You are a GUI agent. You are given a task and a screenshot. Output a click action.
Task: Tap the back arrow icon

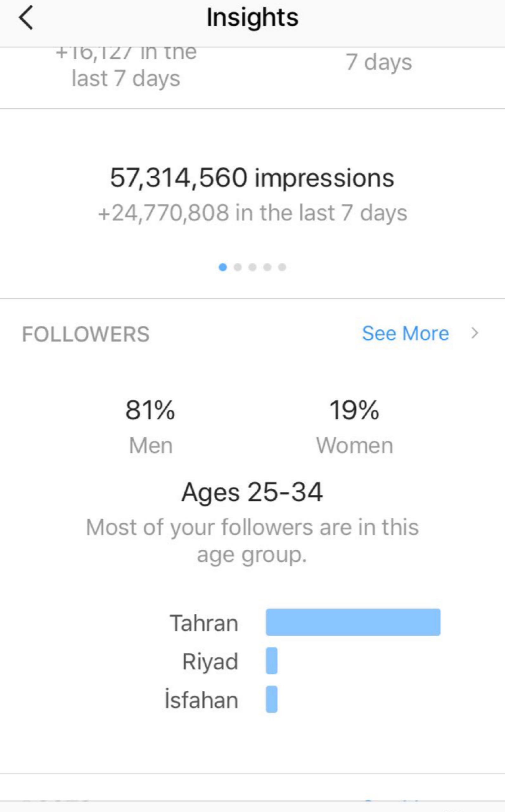pos(26,18)
